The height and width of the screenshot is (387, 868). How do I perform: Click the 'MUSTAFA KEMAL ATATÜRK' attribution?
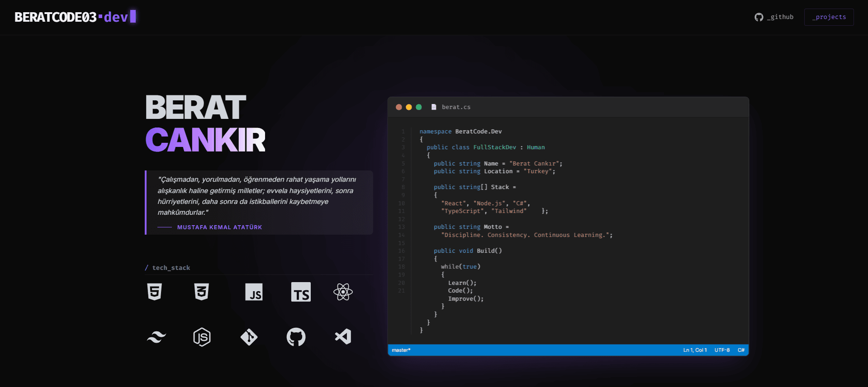pos(220,227)
